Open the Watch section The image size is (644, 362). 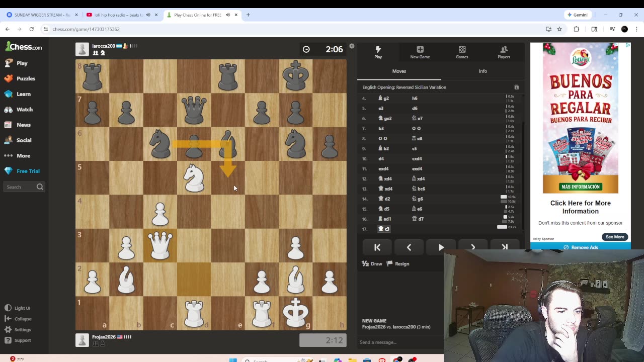coord(19,110)
